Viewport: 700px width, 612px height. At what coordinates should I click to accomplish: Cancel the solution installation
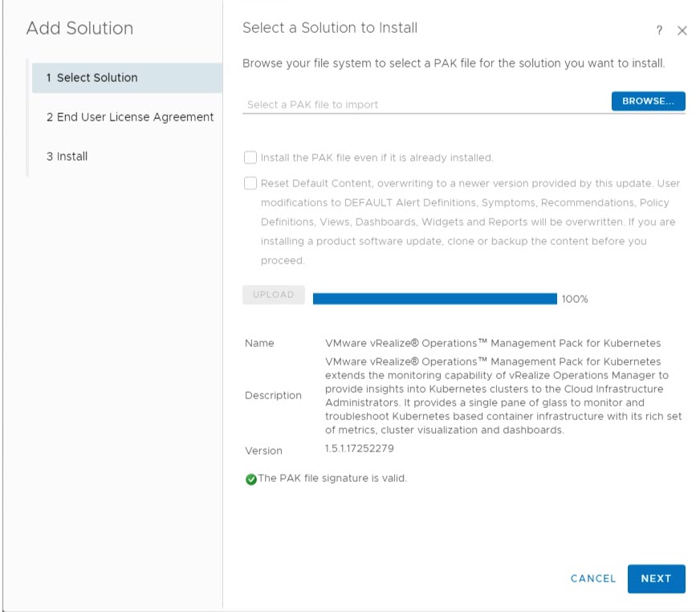click(x=593, y=578)
